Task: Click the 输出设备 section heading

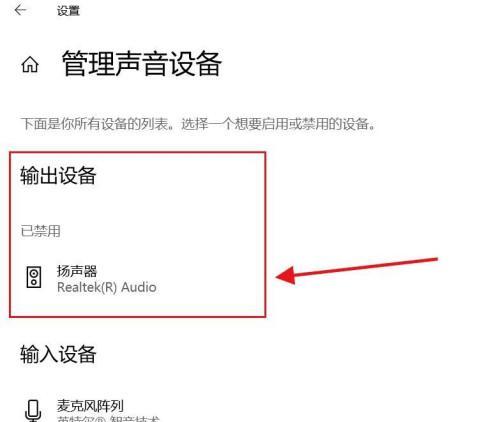Action: pyautogui.click(x=58, y=175)
